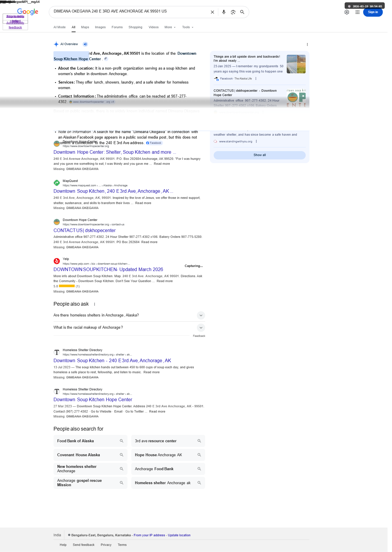The width and height of the screenshot is (392, 552).
Task: Clear the search query with the X icon
Action: point(212,12)
